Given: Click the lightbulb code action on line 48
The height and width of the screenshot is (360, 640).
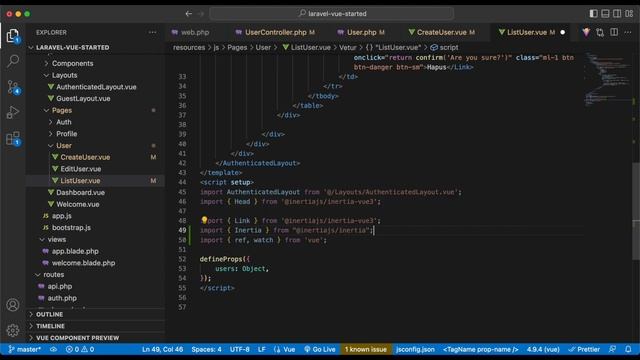Looking at the screenshot, I should pyautogui.click(x=204, y=220).
